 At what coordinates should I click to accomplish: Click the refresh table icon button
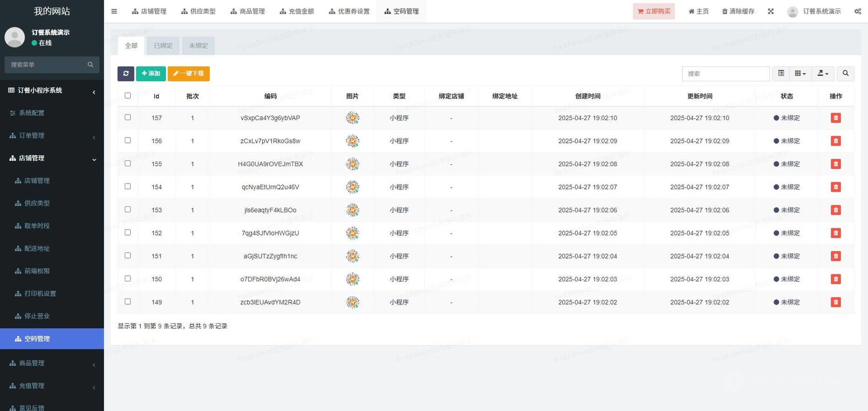126,74
